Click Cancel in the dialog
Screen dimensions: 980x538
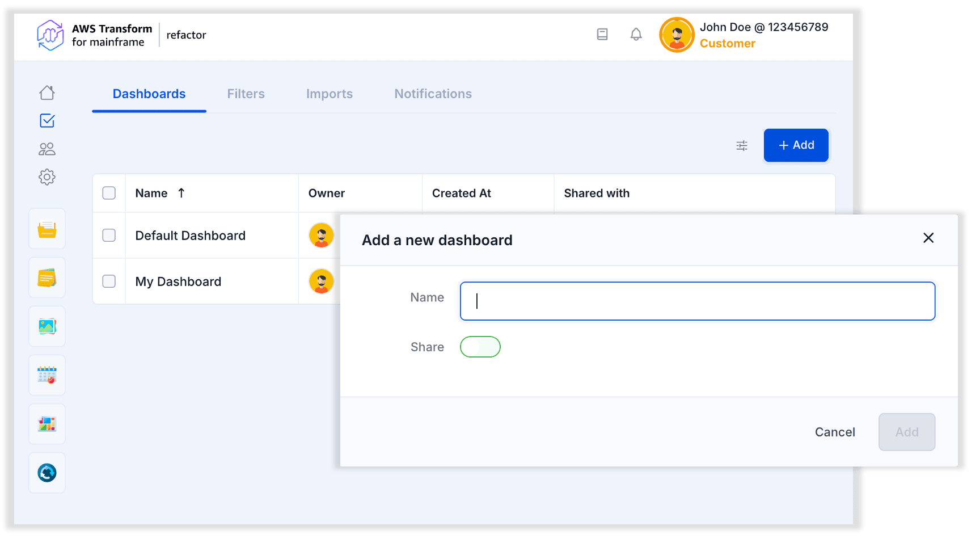coord(834,432)
